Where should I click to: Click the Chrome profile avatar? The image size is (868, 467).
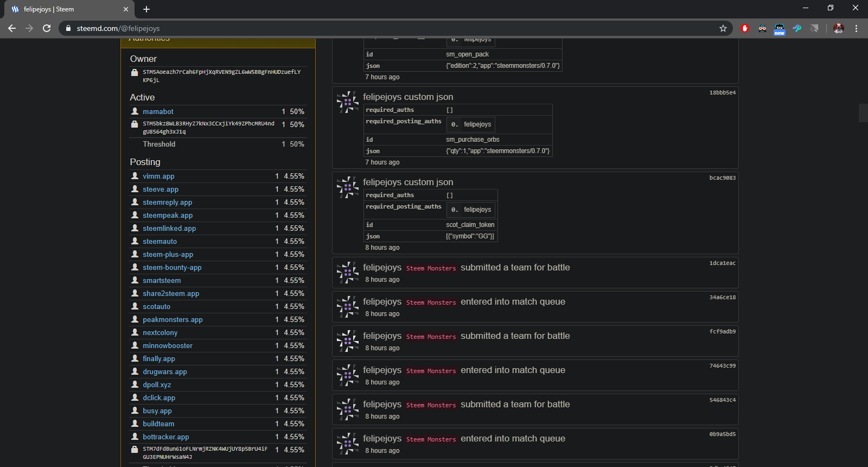tap(839, 28)
